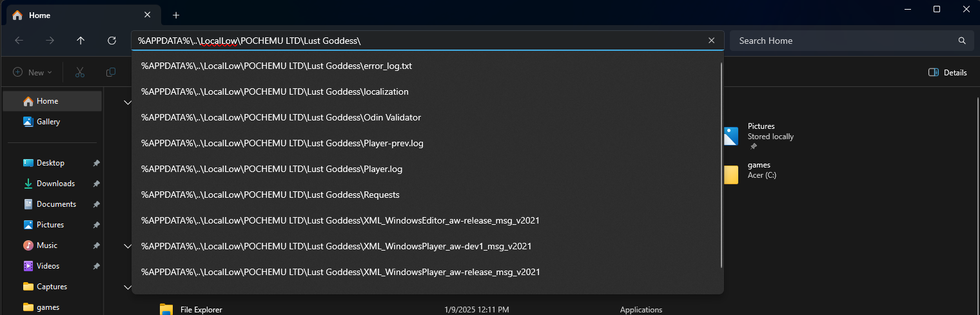
Task: Unpin sidebar Pictures using its pin icon
Action: point(96,225)
